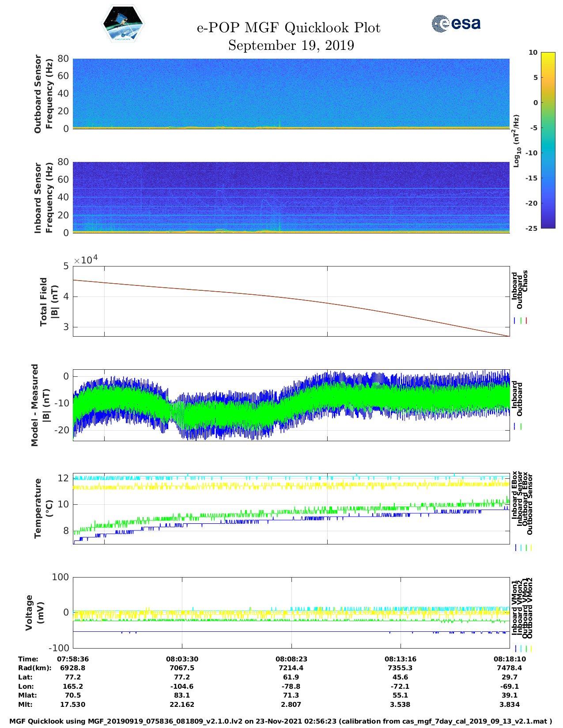Click the Inboard Sensor spectrogram panel
This screenshot has height=728, width=563.
[x=291, y=197]
